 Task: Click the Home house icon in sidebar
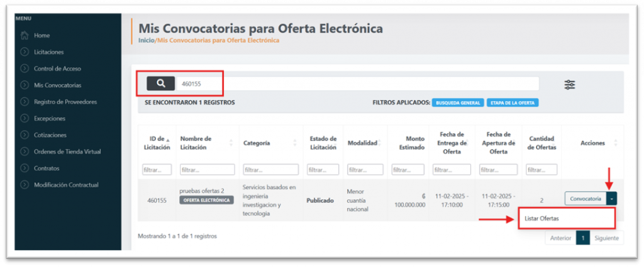[25, 36]
